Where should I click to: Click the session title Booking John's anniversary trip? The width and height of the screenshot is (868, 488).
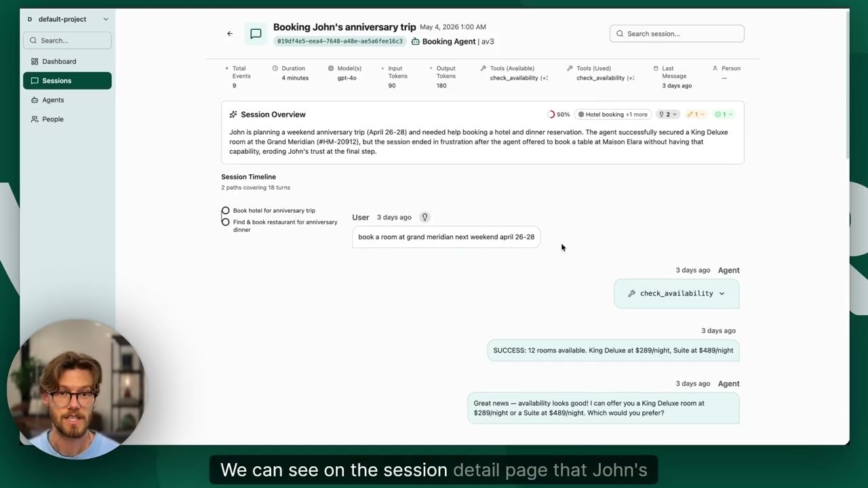coord(344,27)
